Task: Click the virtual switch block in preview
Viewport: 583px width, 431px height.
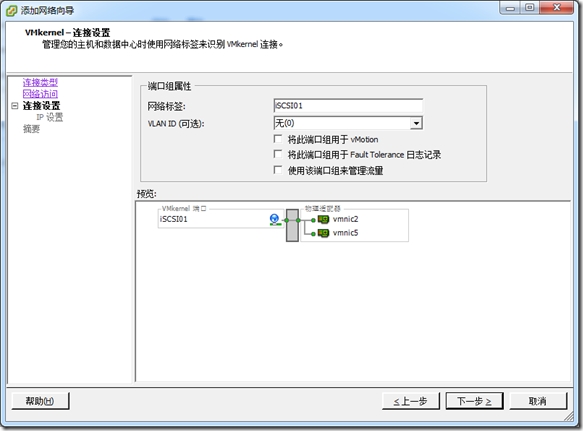Action: (x=292, y=225)
